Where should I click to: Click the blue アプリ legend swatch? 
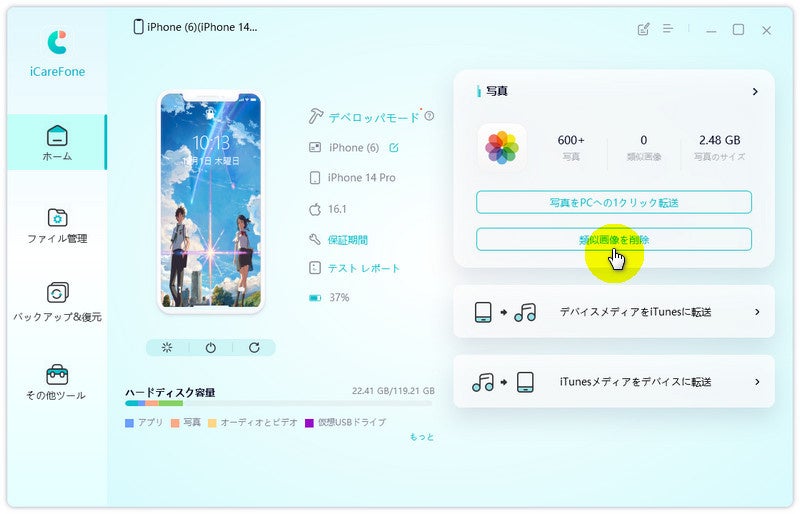coord(129,423)
